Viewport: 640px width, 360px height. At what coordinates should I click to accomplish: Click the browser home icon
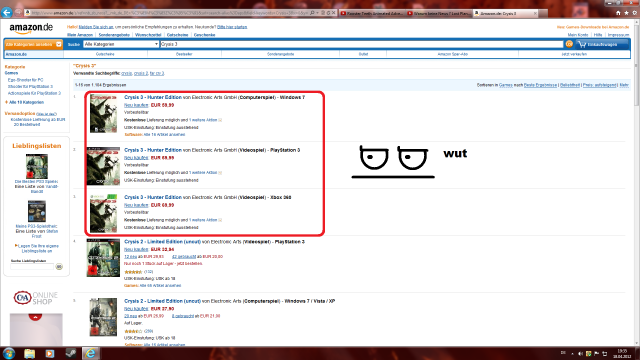(618, 13)
